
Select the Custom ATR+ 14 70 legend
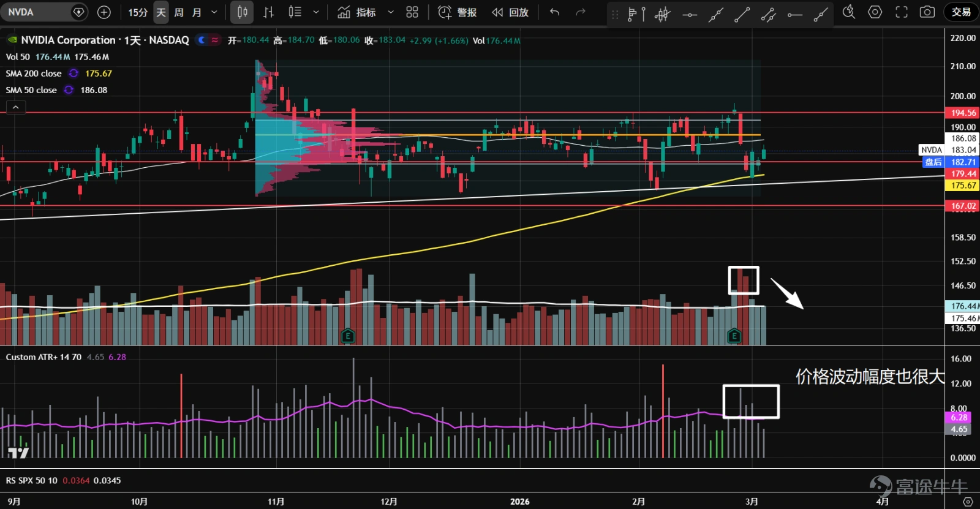[x=43, y=357]
